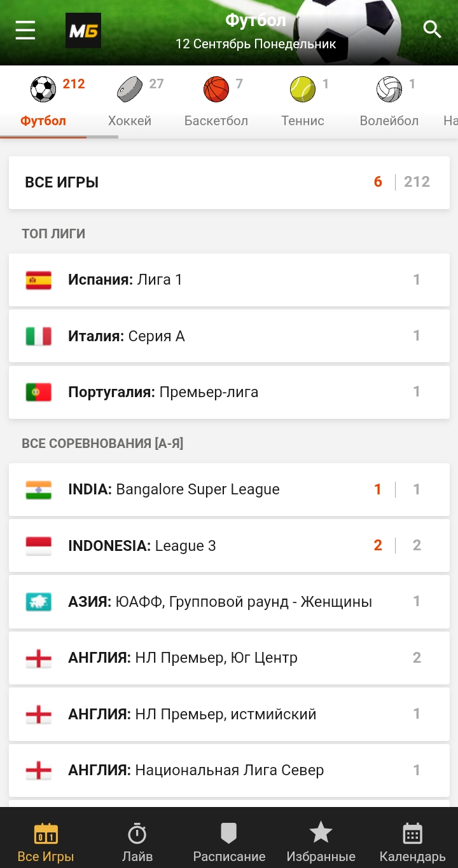Image resolution: width=458 pixels, height=868 pixels.
Task: Open АНГЛИЯ: Национальная Лига Север
Action: (x=229, y=770)
